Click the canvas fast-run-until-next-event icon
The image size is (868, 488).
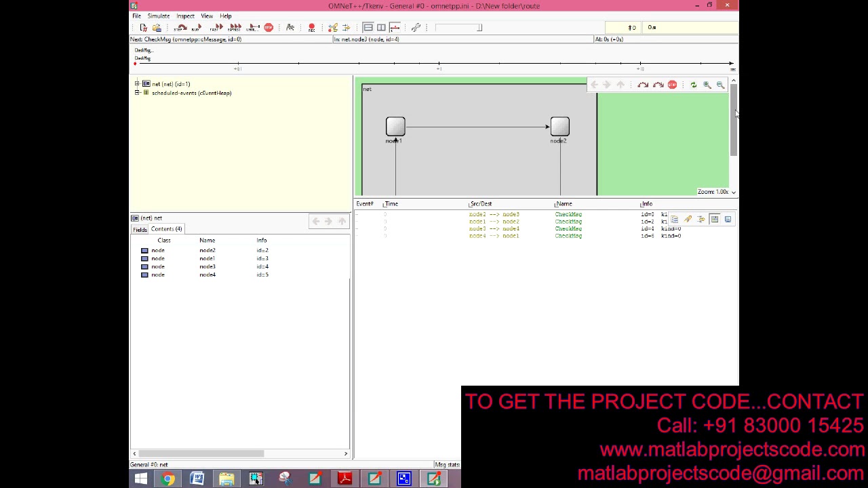[x=658, y=85]
